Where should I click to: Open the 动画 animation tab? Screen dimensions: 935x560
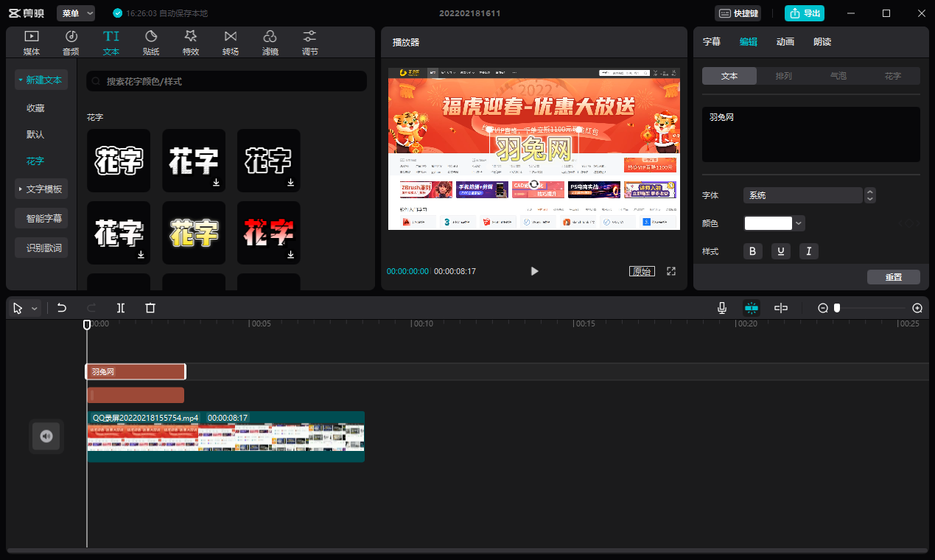point(785,42)
